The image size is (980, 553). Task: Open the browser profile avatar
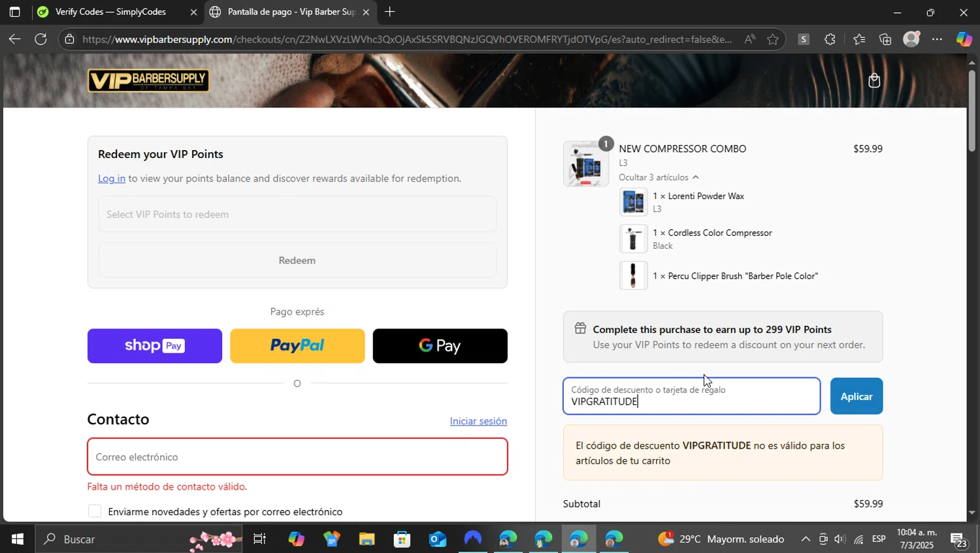point(911,39)
